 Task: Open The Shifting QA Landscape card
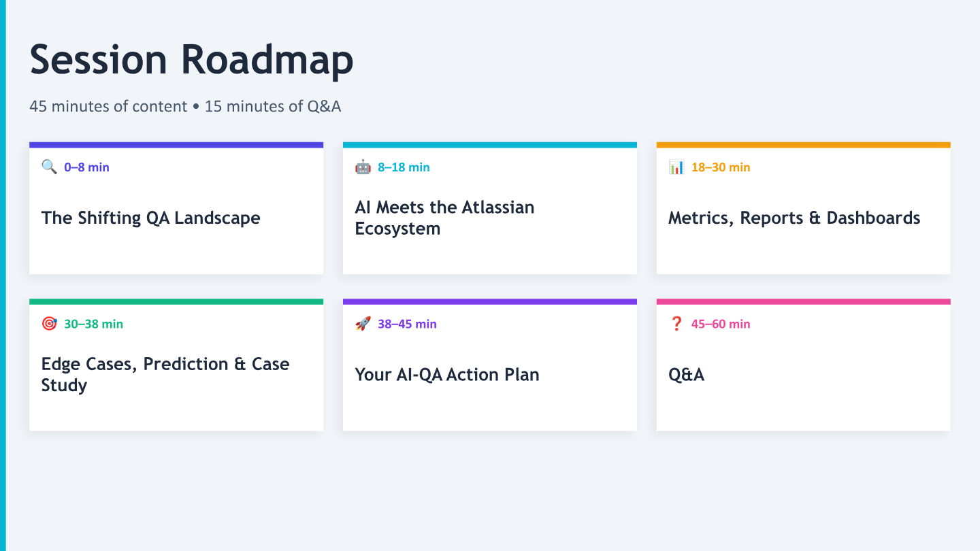(x=176, y=208)
